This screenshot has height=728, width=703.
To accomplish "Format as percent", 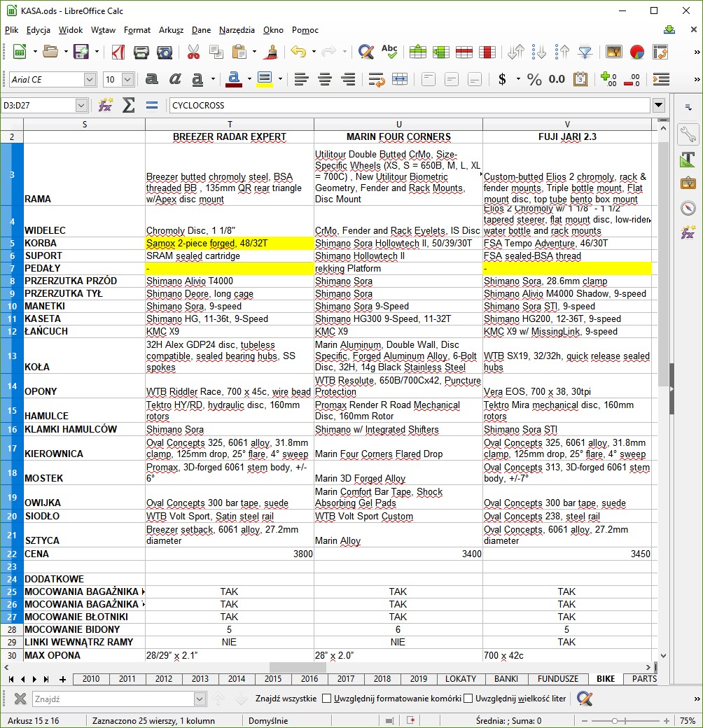I will 534,79.
